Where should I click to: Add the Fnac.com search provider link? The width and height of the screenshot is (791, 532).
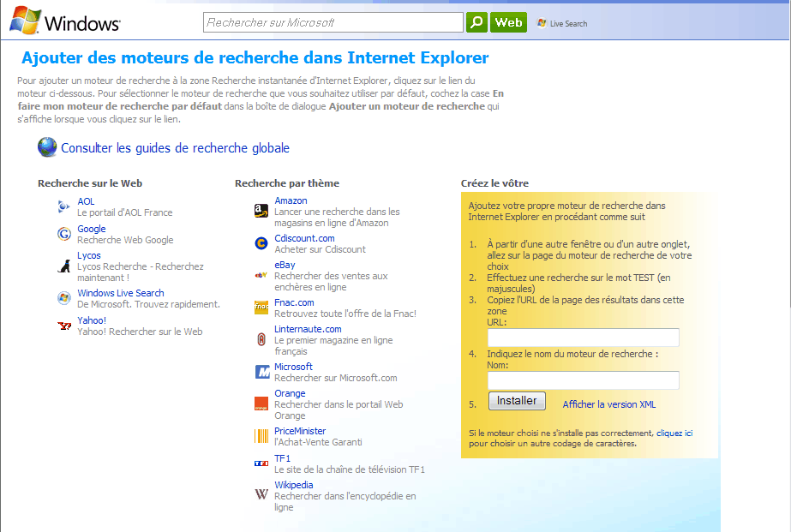coord(294,302)
